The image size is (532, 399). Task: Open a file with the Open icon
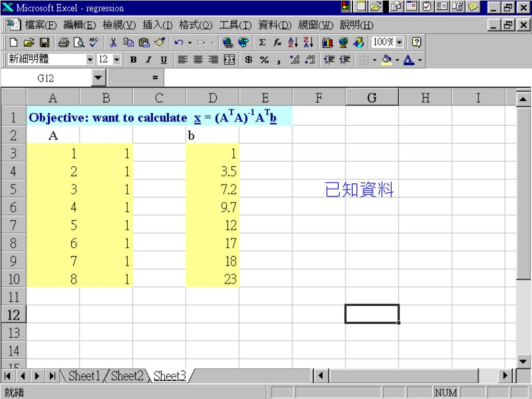[x=29, y=43]
